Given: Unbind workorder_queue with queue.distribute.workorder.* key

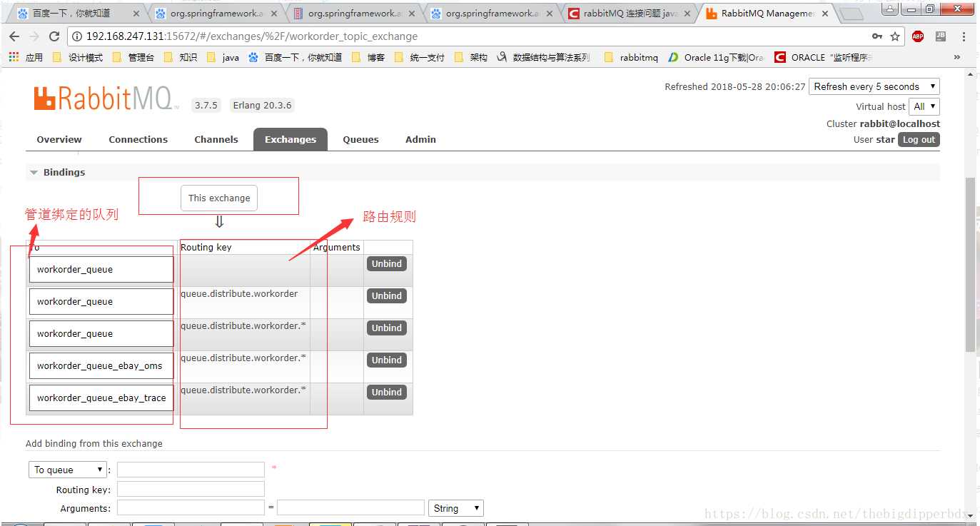Looking at the screenshot, I should coord(386,328).
